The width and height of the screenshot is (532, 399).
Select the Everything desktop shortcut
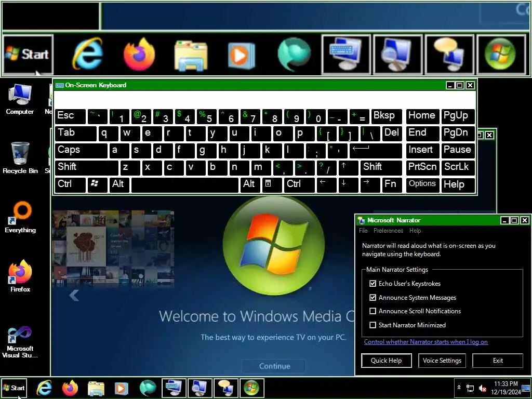(20, 218)
